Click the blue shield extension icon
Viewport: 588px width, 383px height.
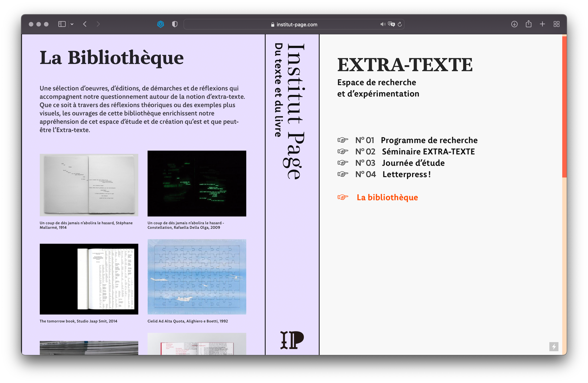tap(161, 24)
